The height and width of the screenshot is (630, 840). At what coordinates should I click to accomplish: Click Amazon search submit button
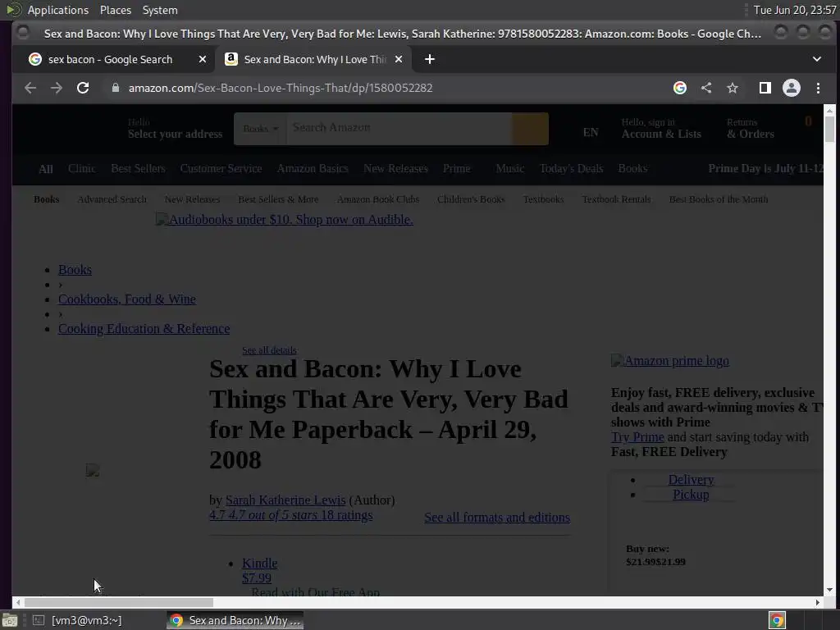[x=531, y=129]
